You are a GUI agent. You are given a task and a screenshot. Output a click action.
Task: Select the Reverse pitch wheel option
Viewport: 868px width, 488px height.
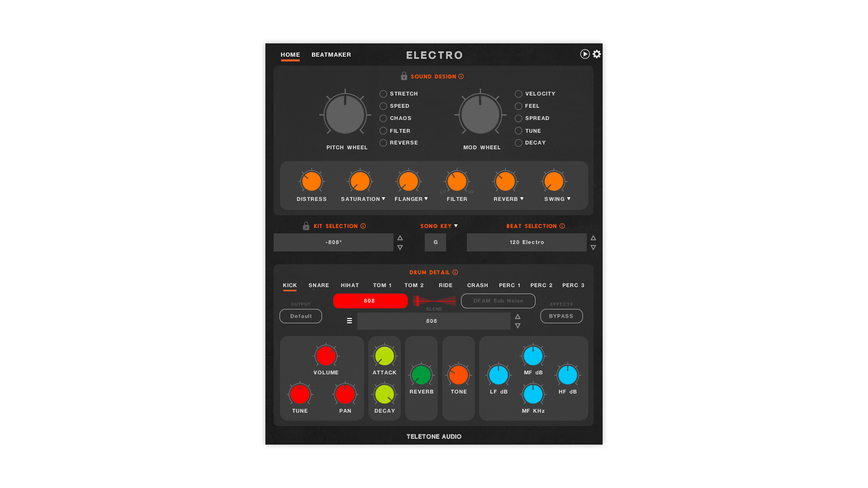[x=383, y=143]
